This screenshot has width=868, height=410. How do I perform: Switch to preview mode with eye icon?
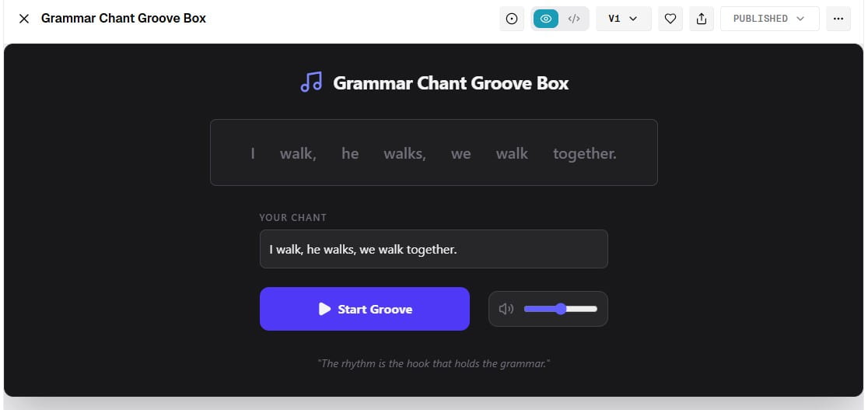tap(546, 19)
